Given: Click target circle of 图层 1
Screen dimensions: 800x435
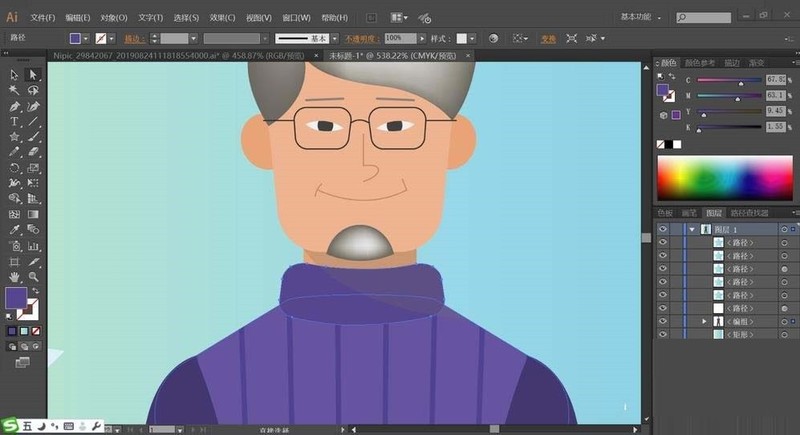Looking at the screenshot, I should point(784,229).
